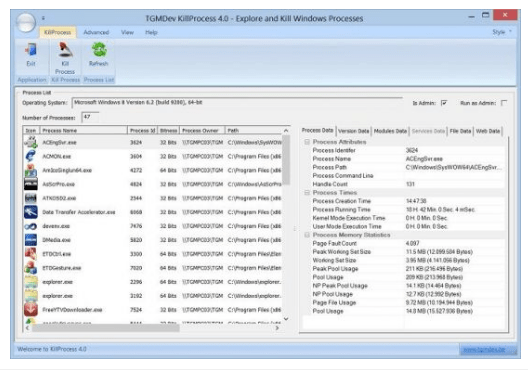Refresh the process list
Image resolution: width=528 pixels, height=370 pixels.
coord(99,49)
